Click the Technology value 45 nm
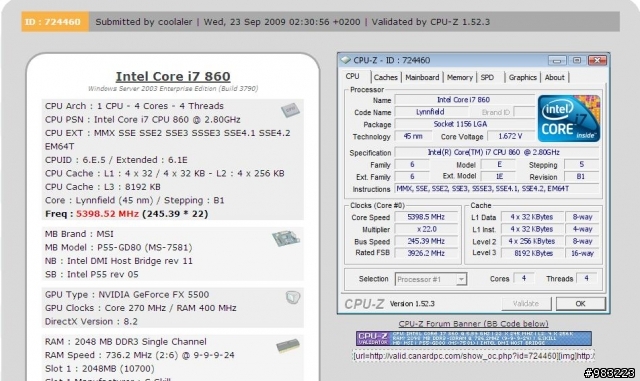Viewport: 640px width, 381px height. [x=413, y=136]
